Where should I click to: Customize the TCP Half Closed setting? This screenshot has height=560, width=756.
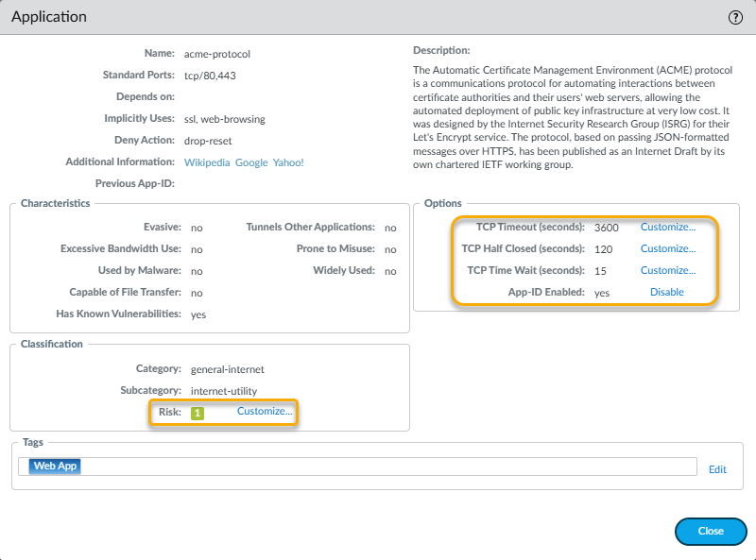point(667,249)
